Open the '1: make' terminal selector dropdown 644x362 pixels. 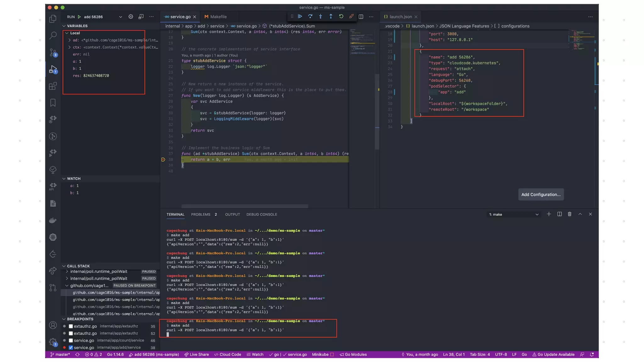(x=514, y=214)
